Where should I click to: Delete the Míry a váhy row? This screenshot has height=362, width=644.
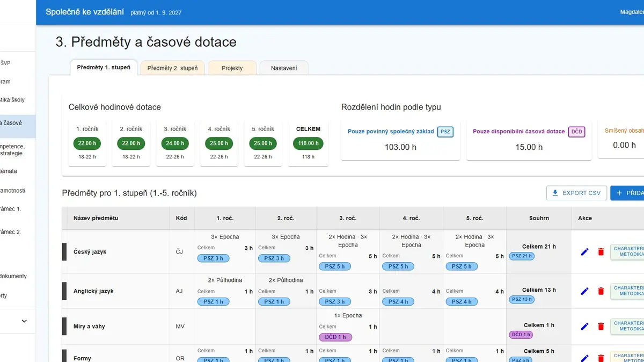tap(601, 326)
